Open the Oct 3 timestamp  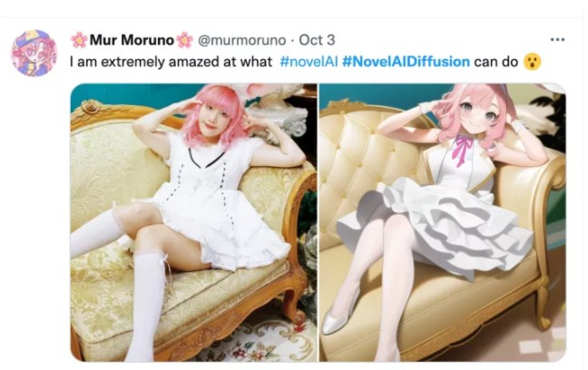pyautogui.click(x=317, y=40)
